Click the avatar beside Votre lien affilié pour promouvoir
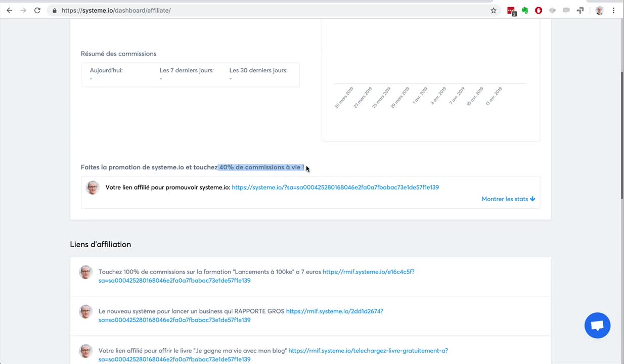624x364 pixels. 93,188
